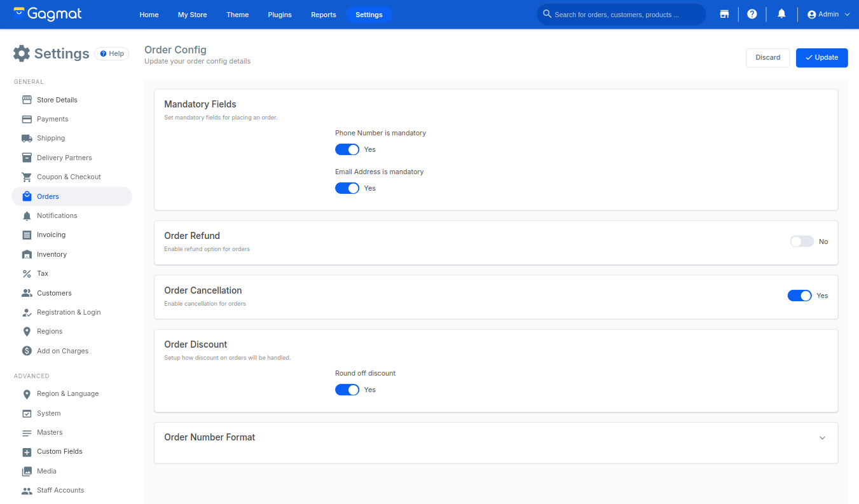Open the Admin account dropdown

[x=828, y=14]
